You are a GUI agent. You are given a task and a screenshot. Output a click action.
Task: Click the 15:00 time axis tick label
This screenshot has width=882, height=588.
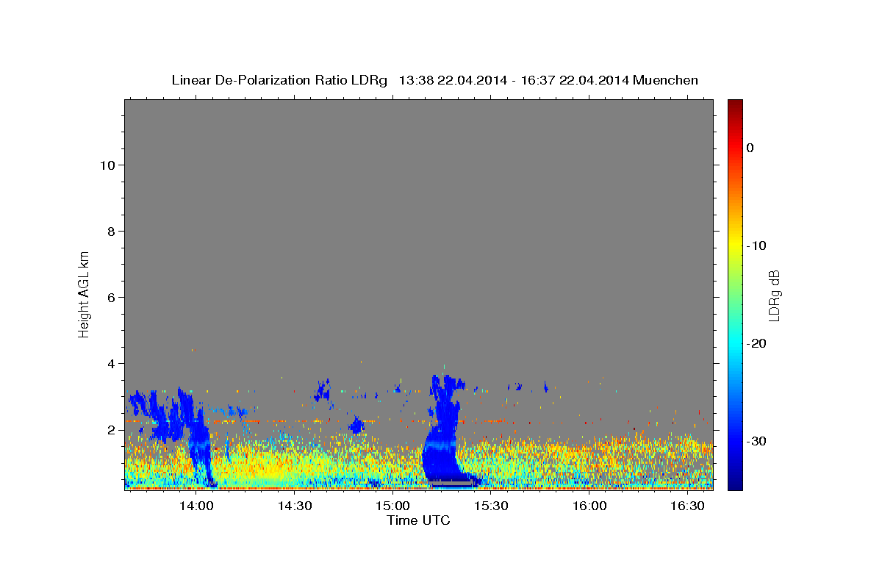(x=393, y=506)
